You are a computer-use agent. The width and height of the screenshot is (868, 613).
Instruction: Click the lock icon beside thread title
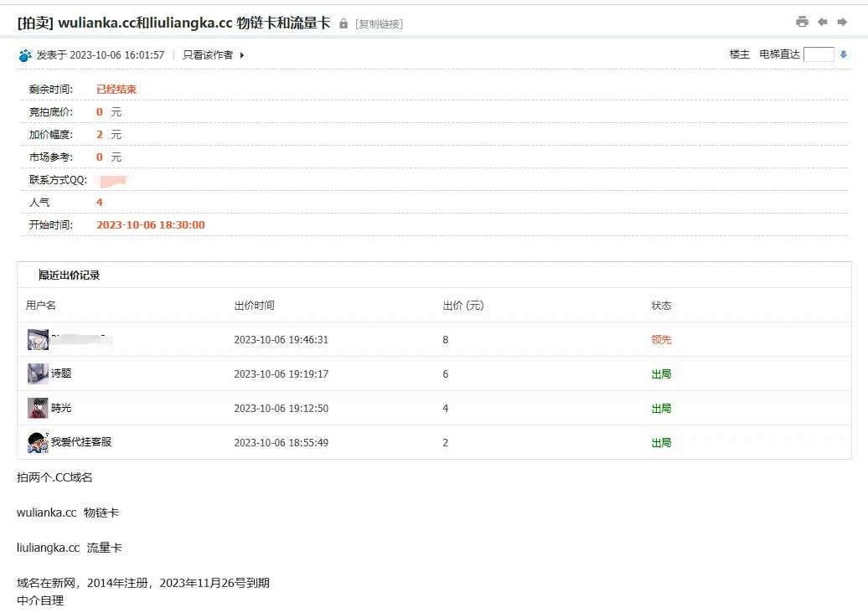tap(344, 23)
